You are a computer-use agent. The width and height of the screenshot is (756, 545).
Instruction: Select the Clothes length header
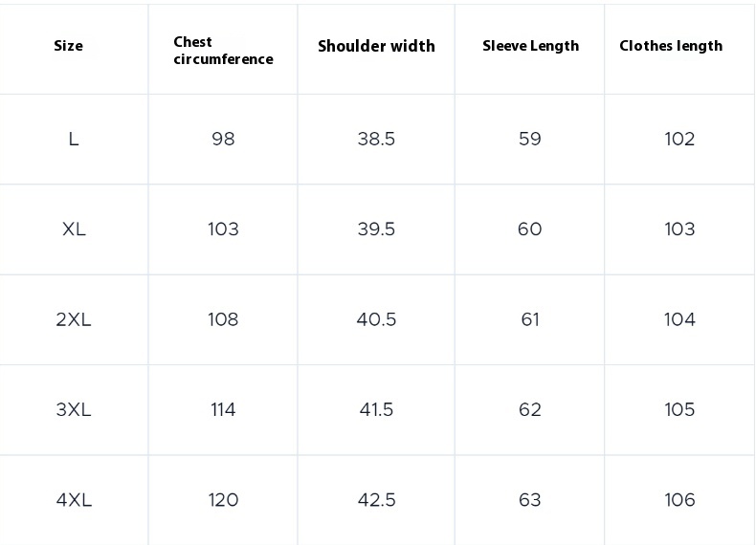pos(671,46)
